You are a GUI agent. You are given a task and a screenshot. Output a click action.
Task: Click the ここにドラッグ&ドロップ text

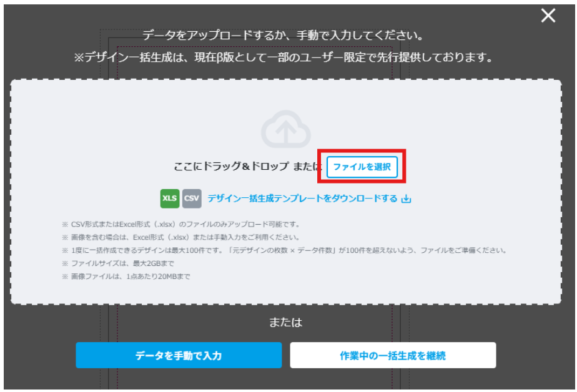[231, 167]
